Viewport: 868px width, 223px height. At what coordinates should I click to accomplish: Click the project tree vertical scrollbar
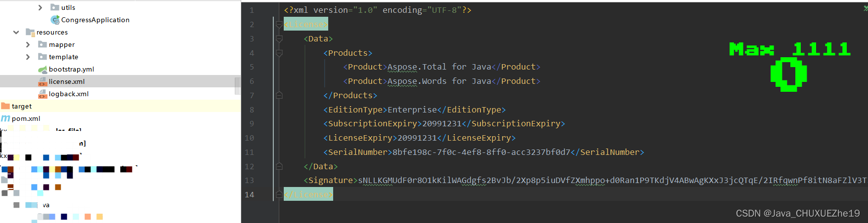click(237, 85)
